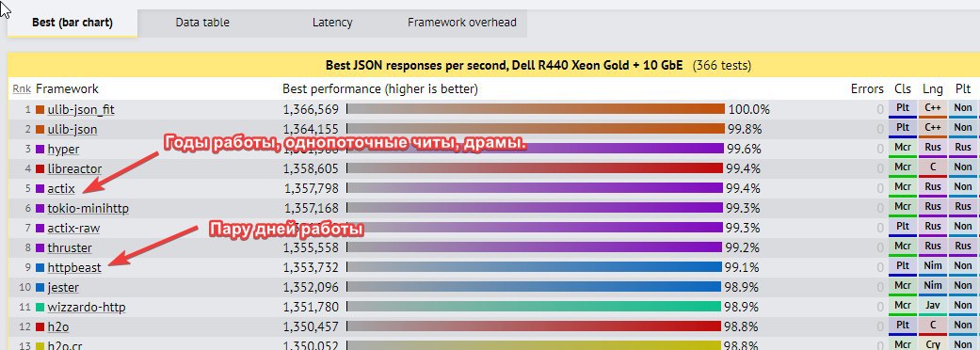The image size is (980, 350).
Task: Click the 1,353,732 value for httpbeast
Action: [x=311, y=268]
